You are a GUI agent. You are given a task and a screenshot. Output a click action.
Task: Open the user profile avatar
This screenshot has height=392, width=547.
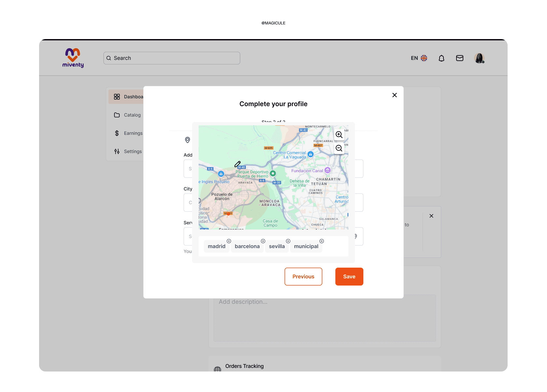(x=479, y=58)
